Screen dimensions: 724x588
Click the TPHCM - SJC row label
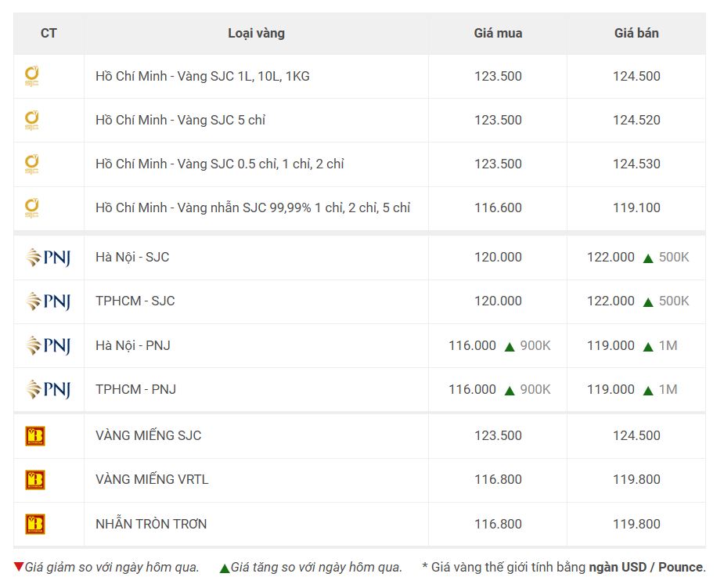(x=135, y=301)
